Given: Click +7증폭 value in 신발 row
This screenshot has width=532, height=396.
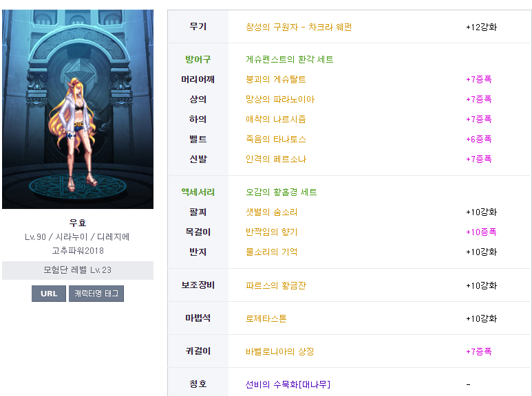Looking at the screenshot, I should pos(479,159).
